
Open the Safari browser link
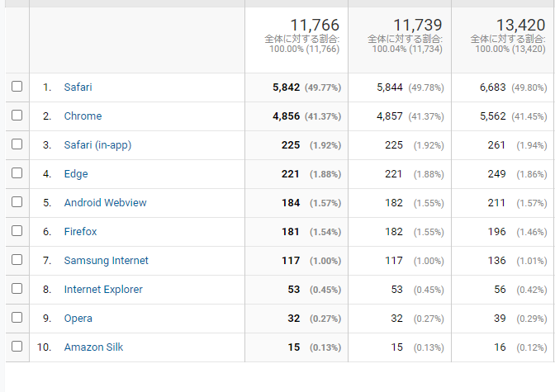coord(78,87)
